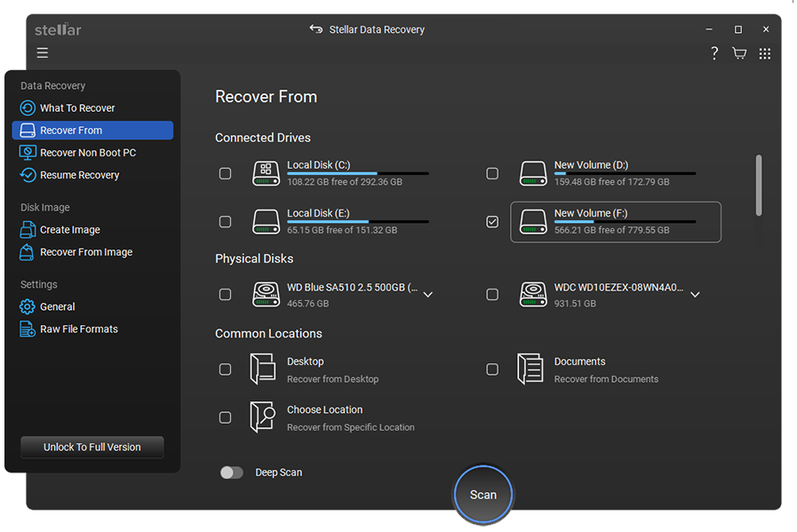
Task: Click "108.22 GB free of 292.36 GB" text
Action: 345,182
